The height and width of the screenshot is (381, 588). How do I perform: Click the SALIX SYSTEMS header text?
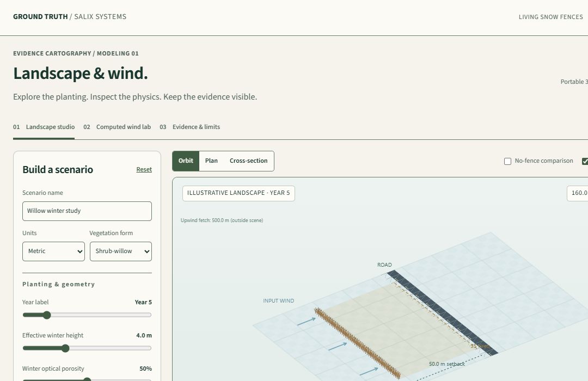point(100,17)
